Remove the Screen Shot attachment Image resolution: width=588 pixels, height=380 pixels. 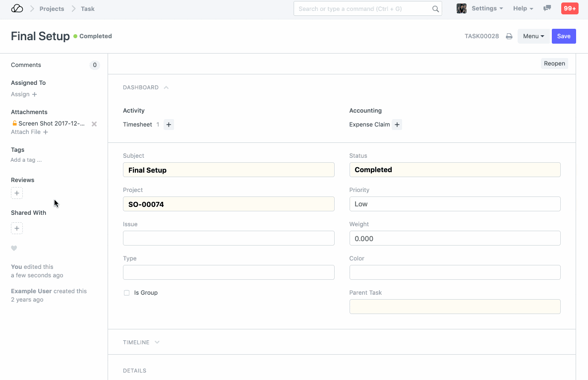click(x=94, y=124)
